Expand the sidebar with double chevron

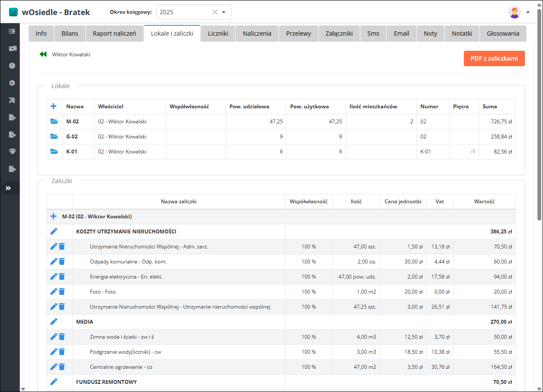click(x=9, y=188)
